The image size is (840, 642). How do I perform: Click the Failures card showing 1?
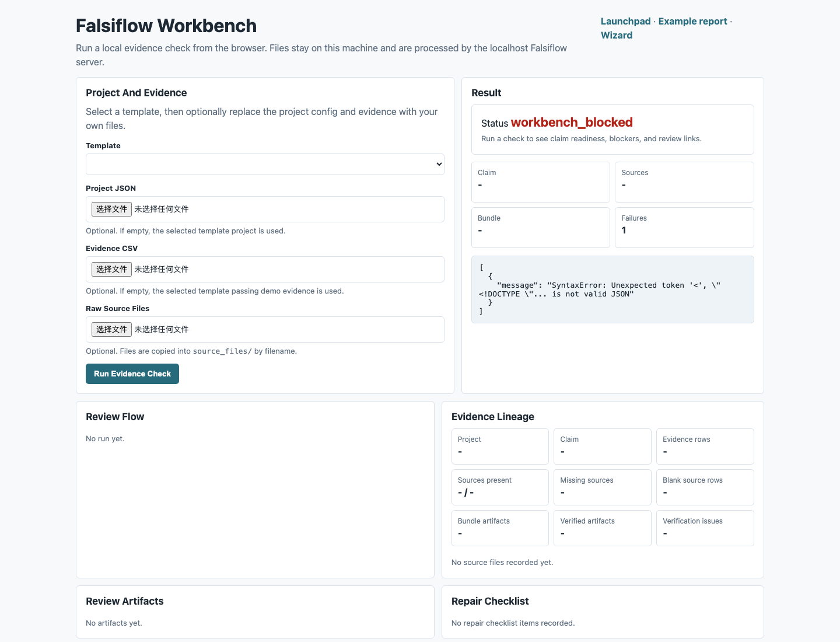684,228
